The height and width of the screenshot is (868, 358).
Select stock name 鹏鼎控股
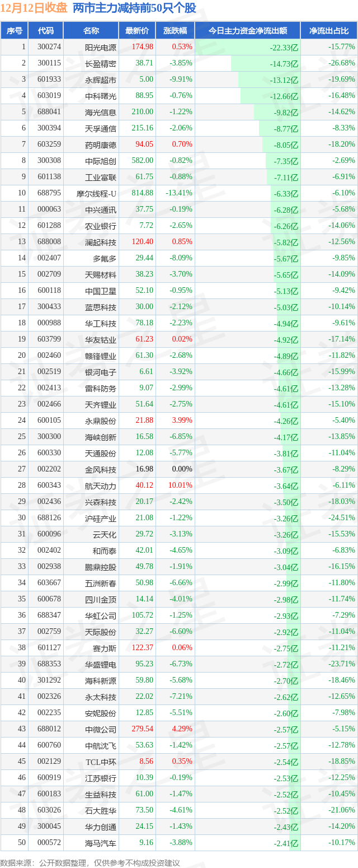point(101,567)
